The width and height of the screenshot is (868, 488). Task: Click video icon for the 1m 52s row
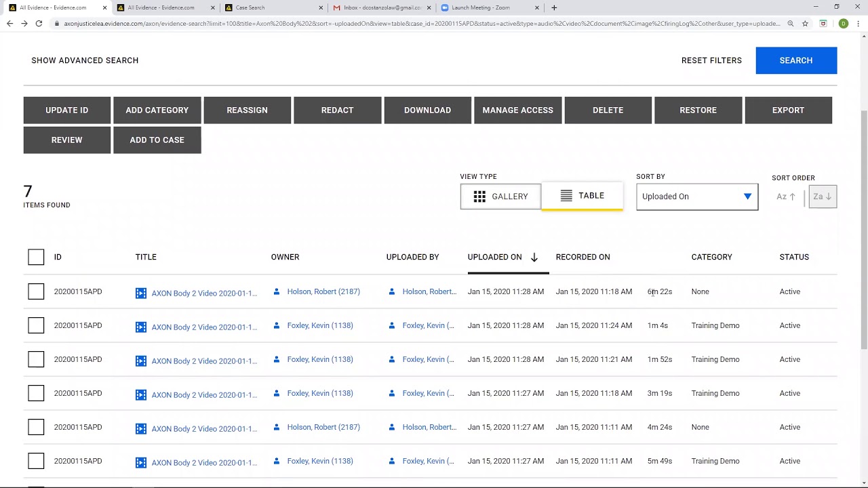[x=141, y=361]
